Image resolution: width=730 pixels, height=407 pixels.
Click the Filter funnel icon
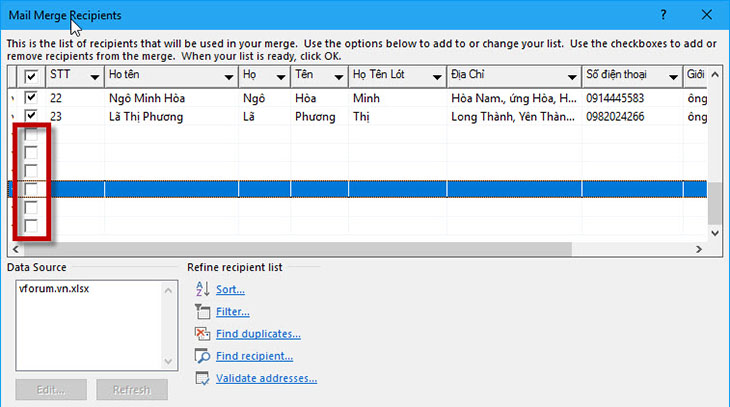[x=201, y=312]
